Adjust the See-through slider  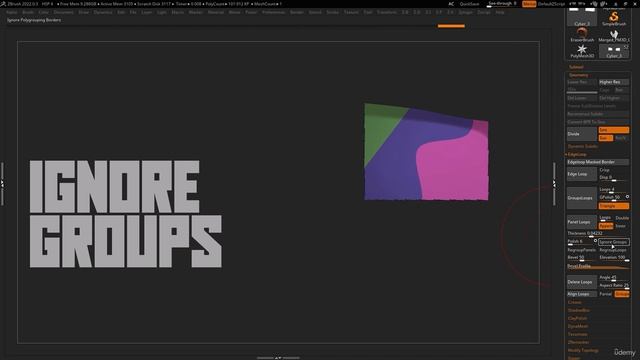point(502,4)
